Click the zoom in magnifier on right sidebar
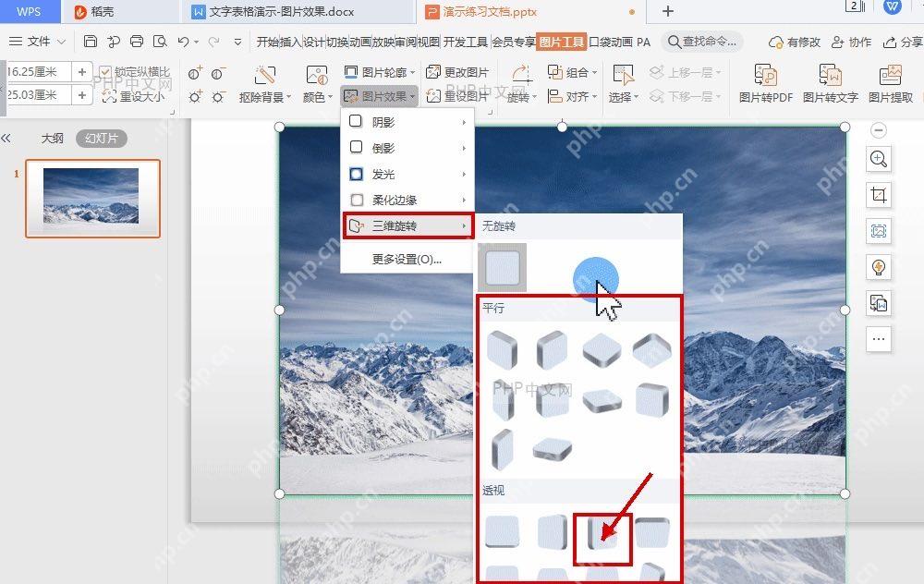Screen dimensions: 924x584 coord(878,159)
